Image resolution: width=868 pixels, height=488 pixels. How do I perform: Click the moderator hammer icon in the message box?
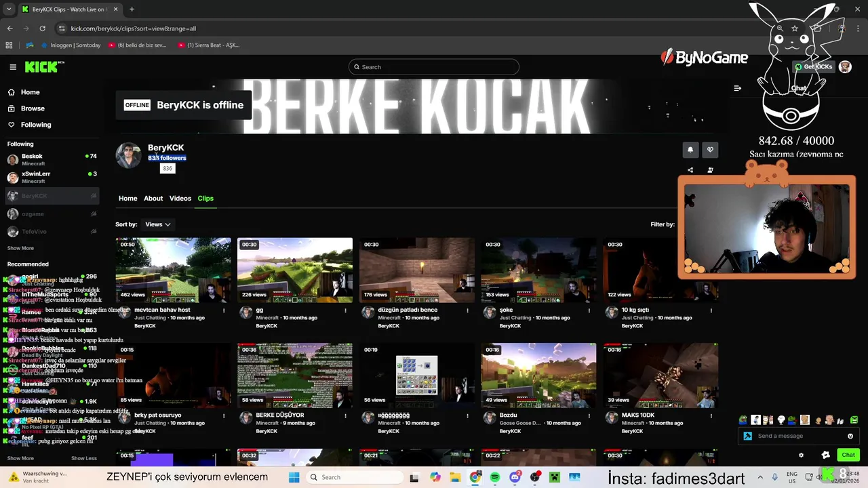(x=748, y=436)
